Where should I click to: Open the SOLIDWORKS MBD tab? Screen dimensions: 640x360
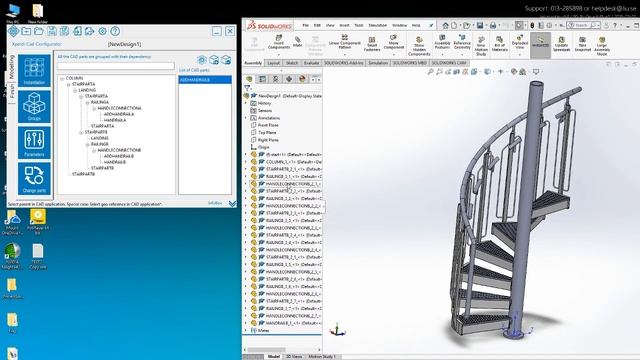409,63
